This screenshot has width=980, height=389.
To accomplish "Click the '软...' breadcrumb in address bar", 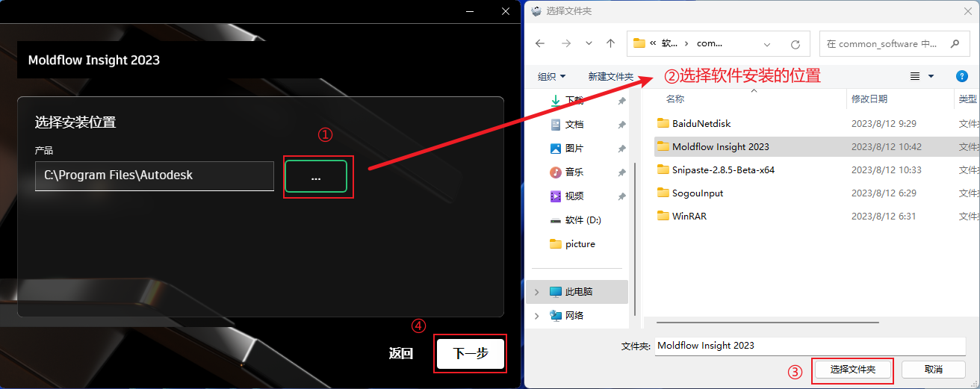I will pyautogui.click(x=670, y=44).
